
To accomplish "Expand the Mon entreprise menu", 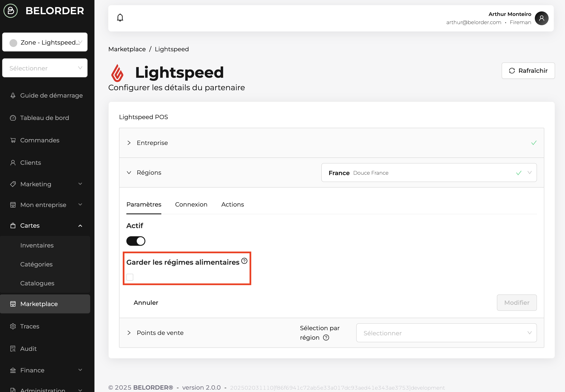I will [45, 205].
